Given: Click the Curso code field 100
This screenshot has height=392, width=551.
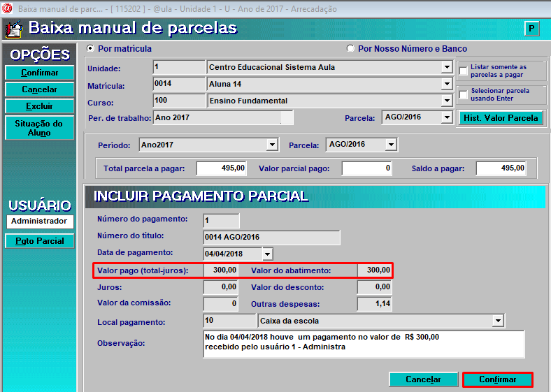Looking at the screenshot, I should (x=179, y=101).
